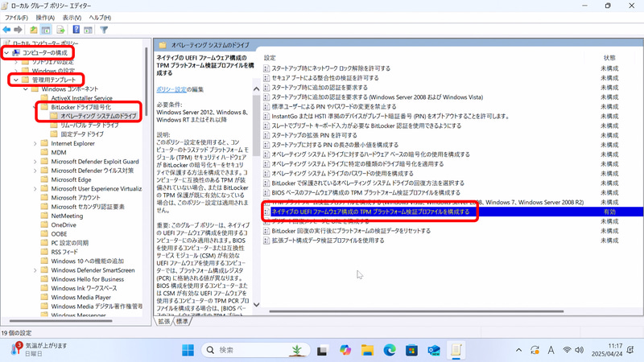Select the Windows Hello for Business folder
Viewport: 644px width, 362px height.
(88, 279)
